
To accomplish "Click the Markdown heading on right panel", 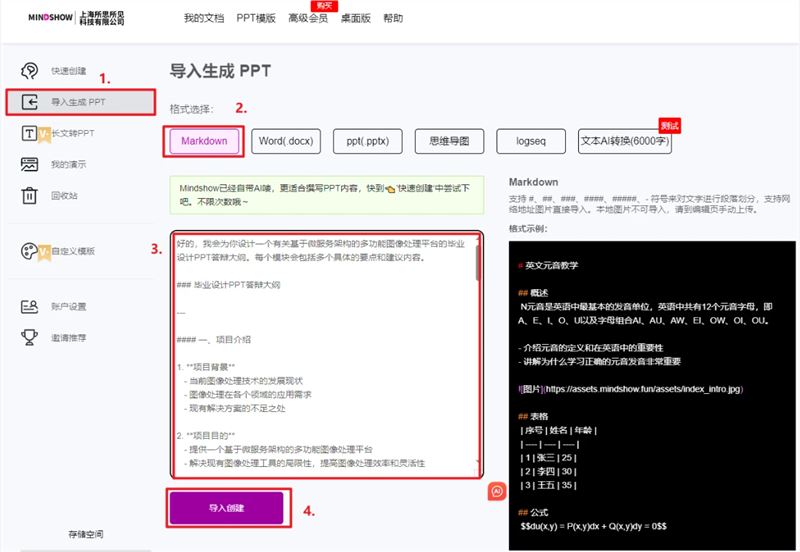I will [533, 182].
